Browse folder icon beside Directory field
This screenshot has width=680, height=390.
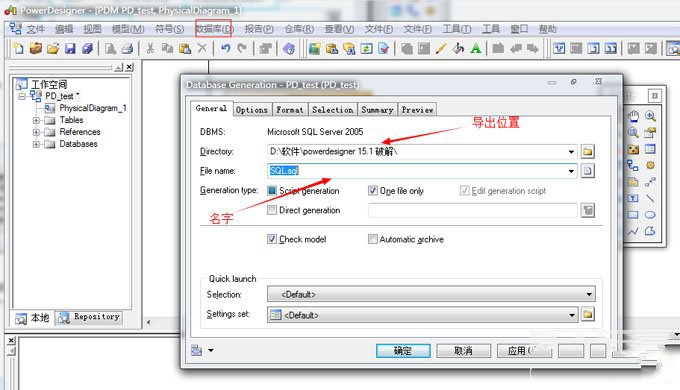(588, 151)
